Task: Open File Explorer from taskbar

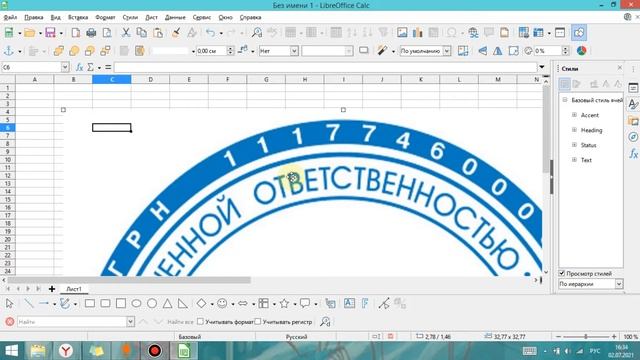Action: pos(38,351)
